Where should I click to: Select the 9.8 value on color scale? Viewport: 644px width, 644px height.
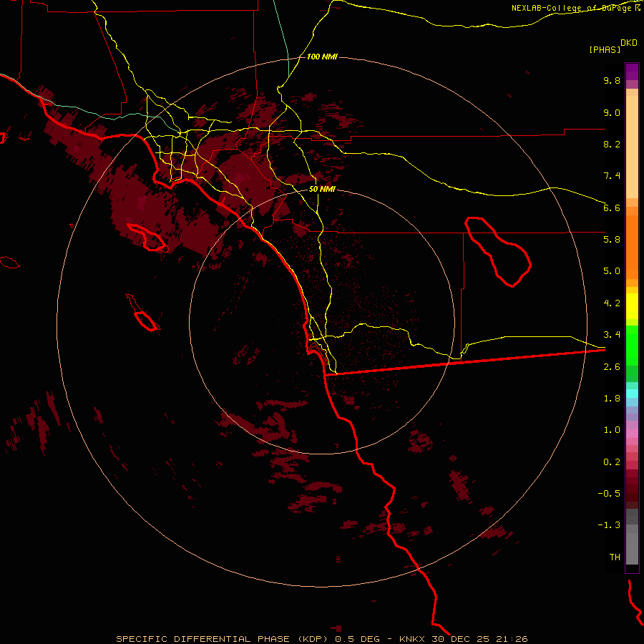(x=612, y=80)
